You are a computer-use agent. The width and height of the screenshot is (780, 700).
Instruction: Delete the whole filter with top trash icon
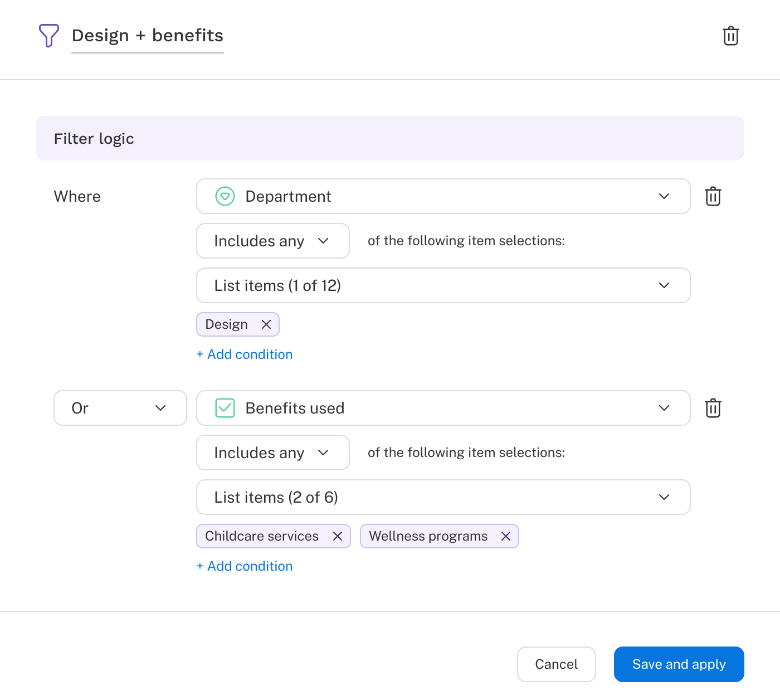pyautogui.click(x=730, y=36)
